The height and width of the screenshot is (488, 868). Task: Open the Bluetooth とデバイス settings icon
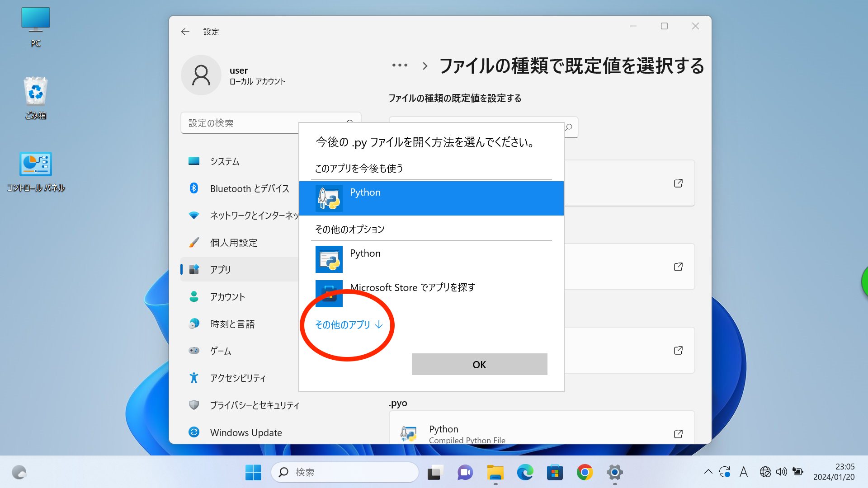point(194,188)
